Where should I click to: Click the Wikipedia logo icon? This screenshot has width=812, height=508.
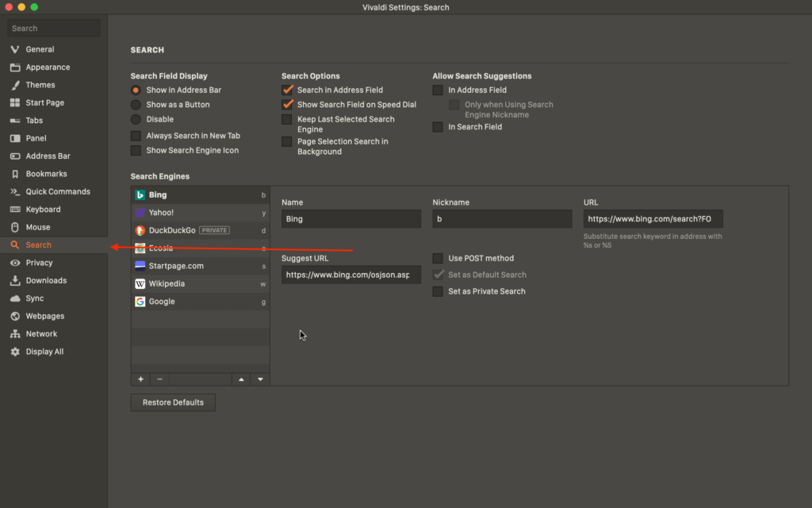(140, 283)
